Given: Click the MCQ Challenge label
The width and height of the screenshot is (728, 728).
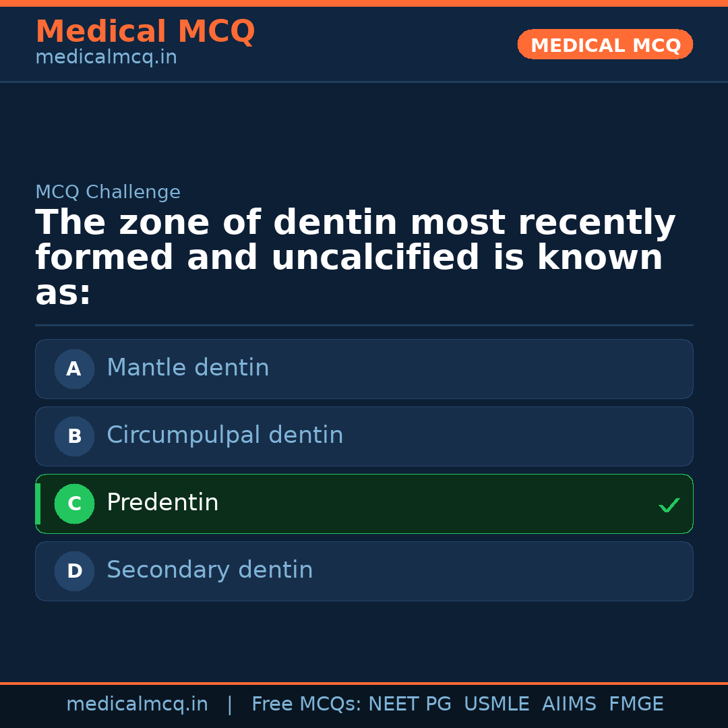Looking at the screenshot, I should [108, 192].
